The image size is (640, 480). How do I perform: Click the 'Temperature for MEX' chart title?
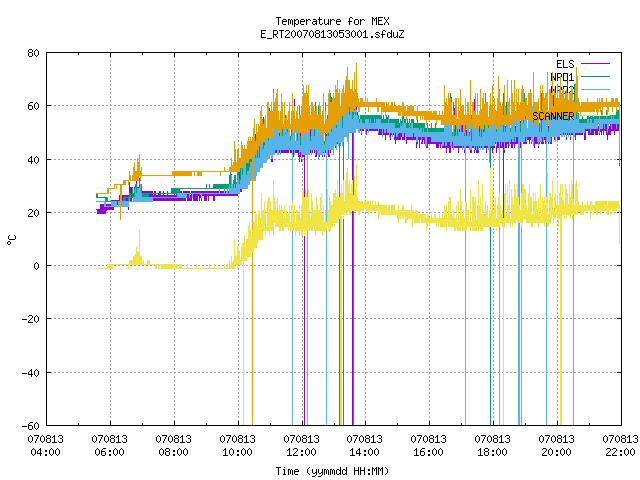tap(332, 21)
